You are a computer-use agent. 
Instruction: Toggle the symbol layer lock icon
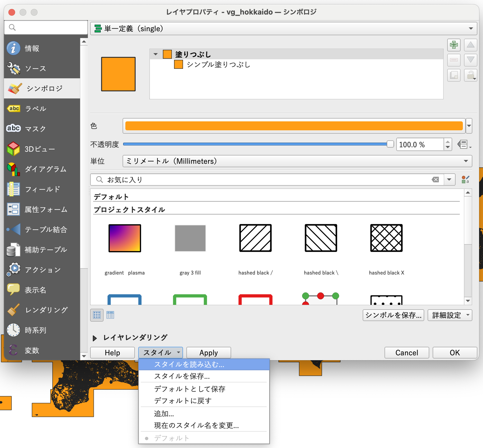[x=470, y=75]
